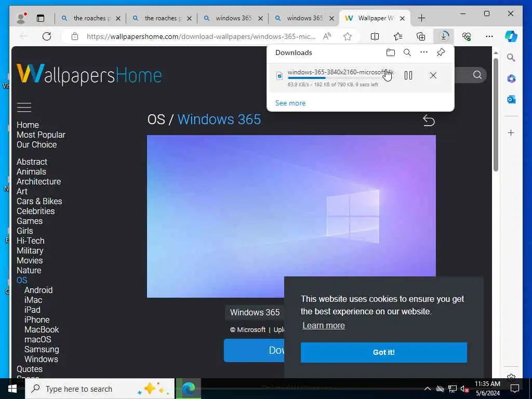532x399 pixels.
Task: Open the Most Popular link
Action: click(x=41, y=135)
